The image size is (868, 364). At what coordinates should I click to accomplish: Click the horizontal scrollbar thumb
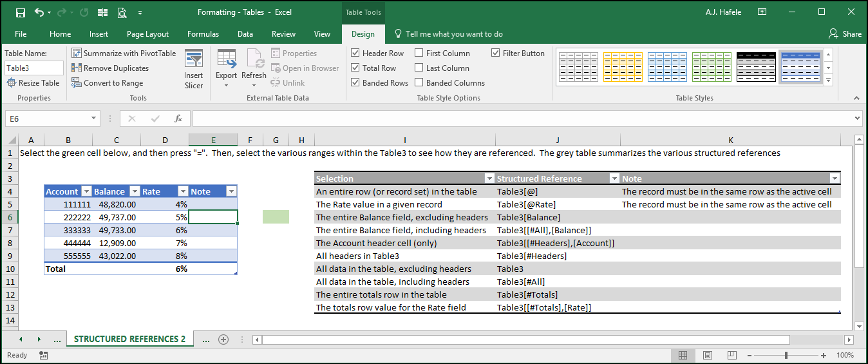(x=526, y=340)
